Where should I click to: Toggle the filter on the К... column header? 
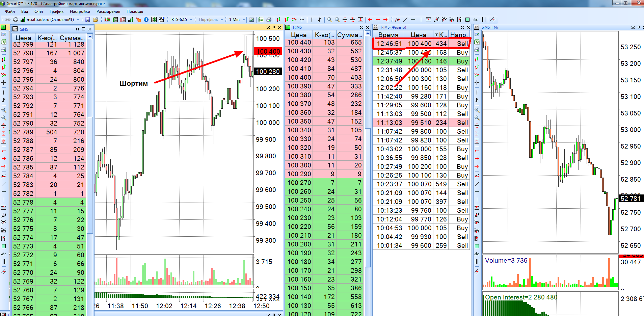point(436,35)
